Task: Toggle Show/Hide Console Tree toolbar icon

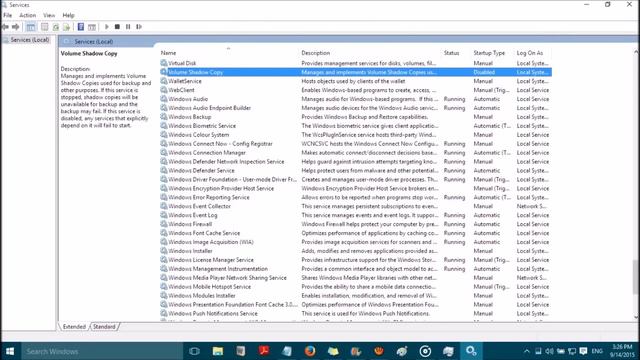Action: pos(31,27)
